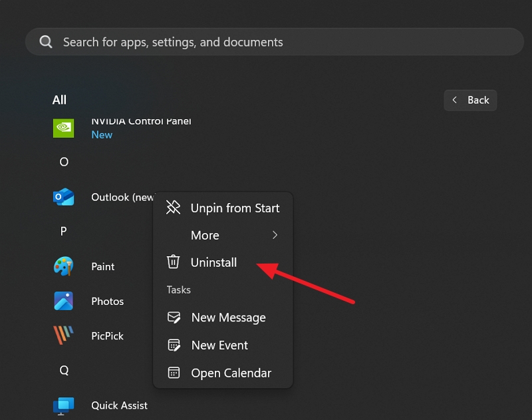Viewport: 532px width, 420px height.
Task: Choose Open Calendar task
Action: [x=223, y=373]
